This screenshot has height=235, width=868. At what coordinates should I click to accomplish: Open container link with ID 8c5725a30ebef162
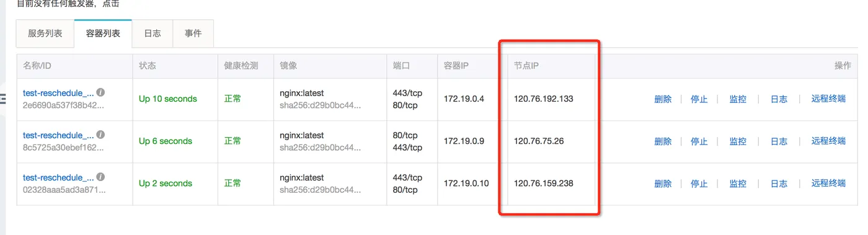(x=58, y=135)
